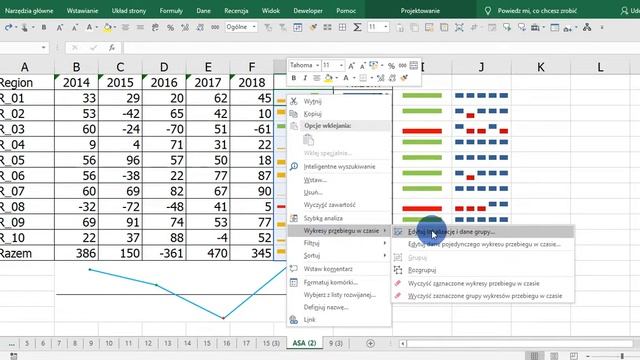
Task: Click the Bold button in the mini toolbar
Action: click(293, 78)
